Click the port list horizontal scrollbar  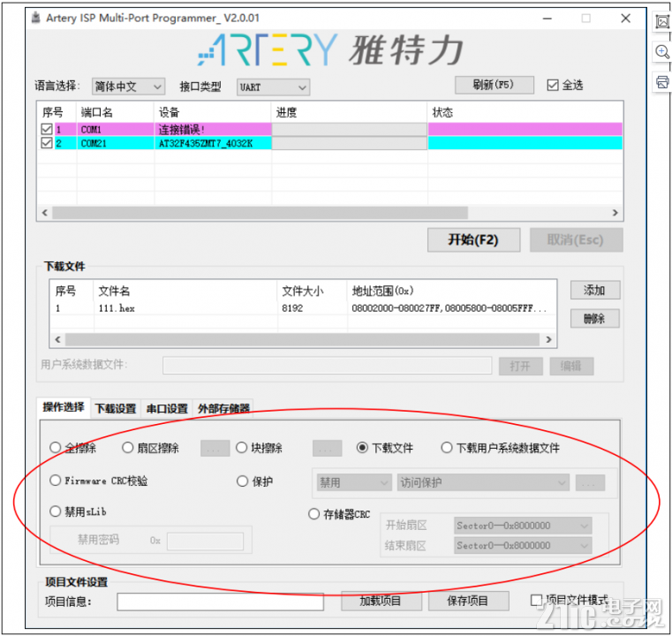(260, 213)
